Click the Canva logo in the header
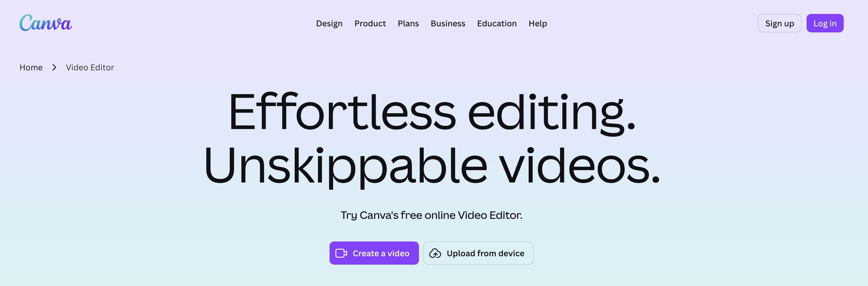Screen dimensions: 868x286 point(45,23)
